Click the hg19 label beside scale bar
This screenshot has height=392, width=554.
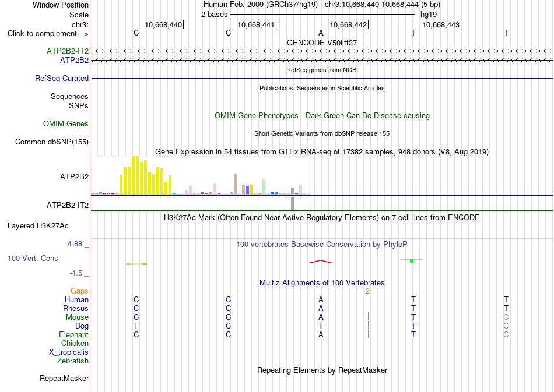click(429, 15)
